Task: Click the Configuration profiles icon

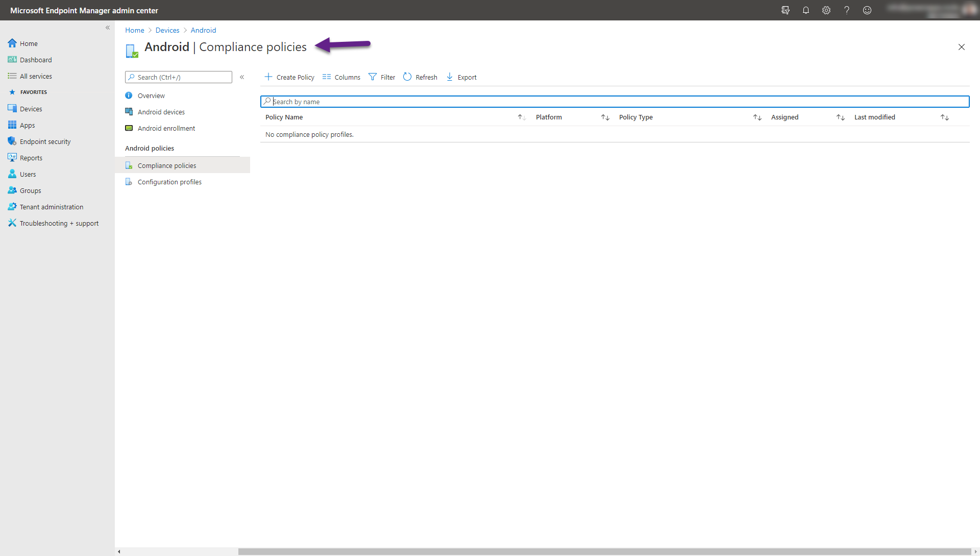Action: pyautogui.click(x=129, y=182)
